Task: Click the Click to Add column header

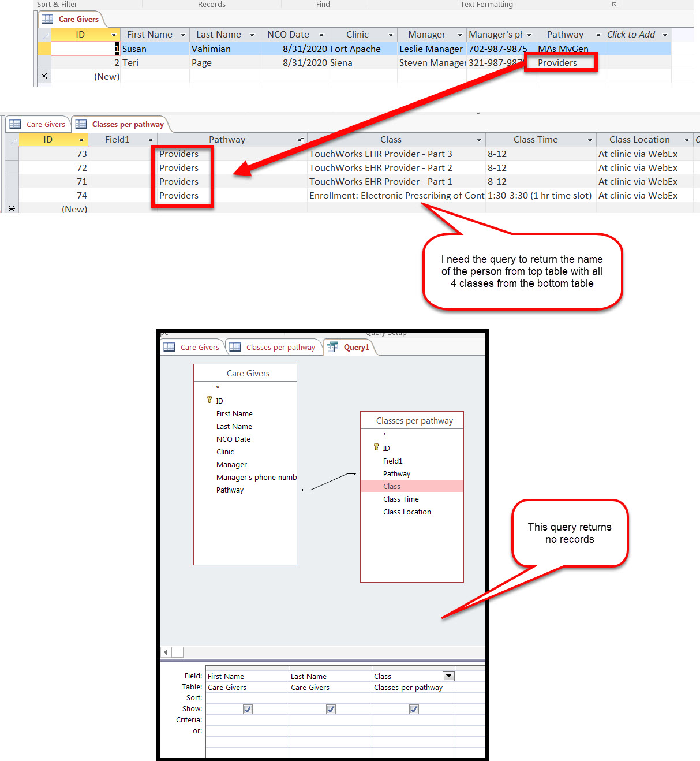Action: coord(631,34)
